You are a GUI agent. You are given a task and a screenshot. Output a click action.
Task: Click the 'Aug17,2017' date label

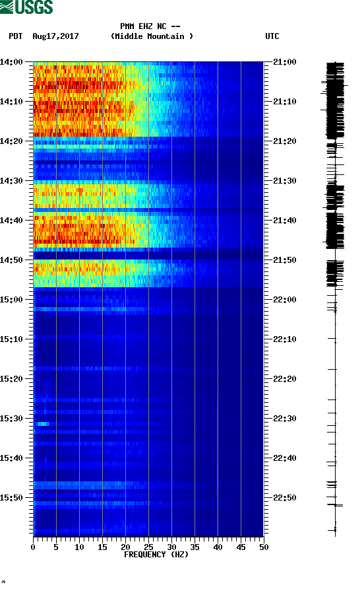click(55, 36)
